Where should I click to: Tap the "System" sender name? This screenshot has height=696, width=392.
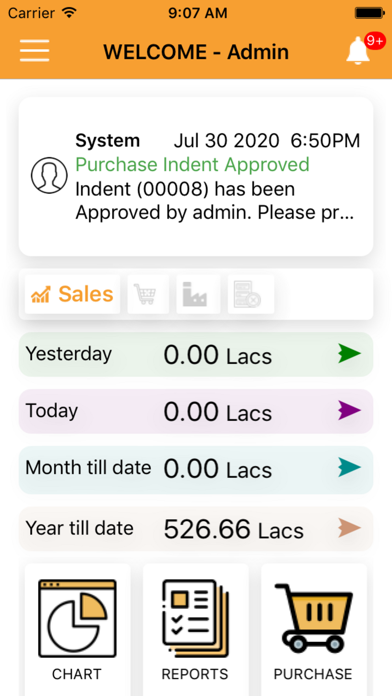point(107,141)
